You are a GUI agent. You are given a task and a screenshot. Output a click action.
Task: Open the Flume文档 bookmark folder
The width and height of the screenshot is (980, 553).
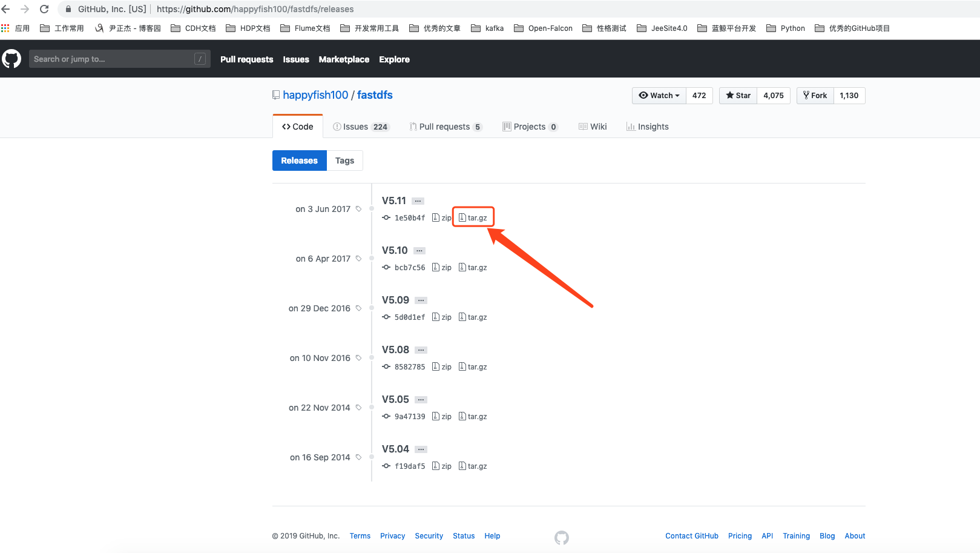pyautogui.click(x=306, y=28)
